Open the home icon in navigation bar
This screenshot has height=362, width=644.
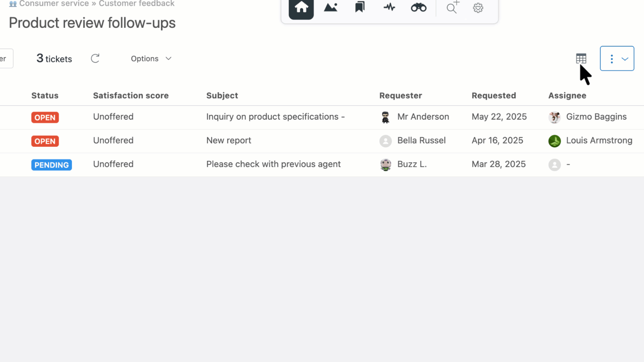(301, 8)
